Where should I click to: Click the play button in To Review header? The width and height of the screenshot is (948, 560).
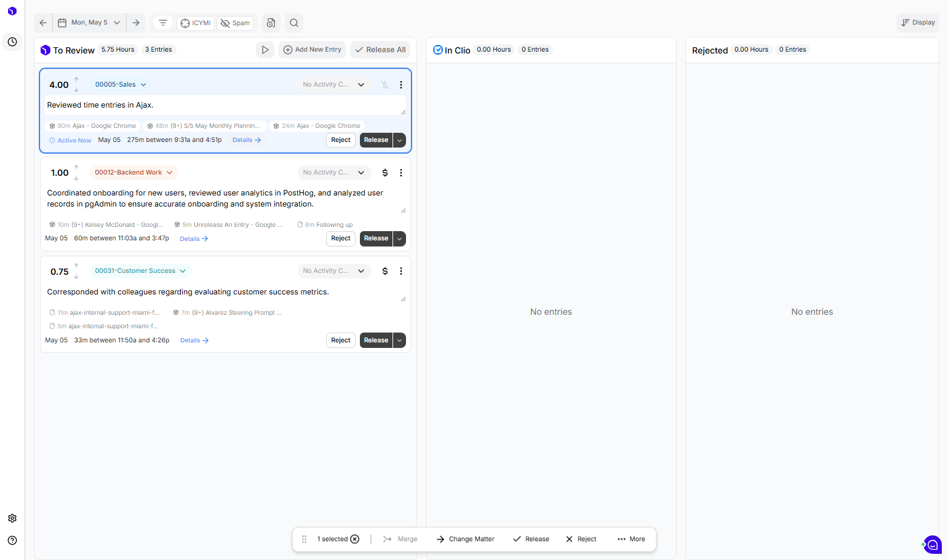click(x=265, y=50)
